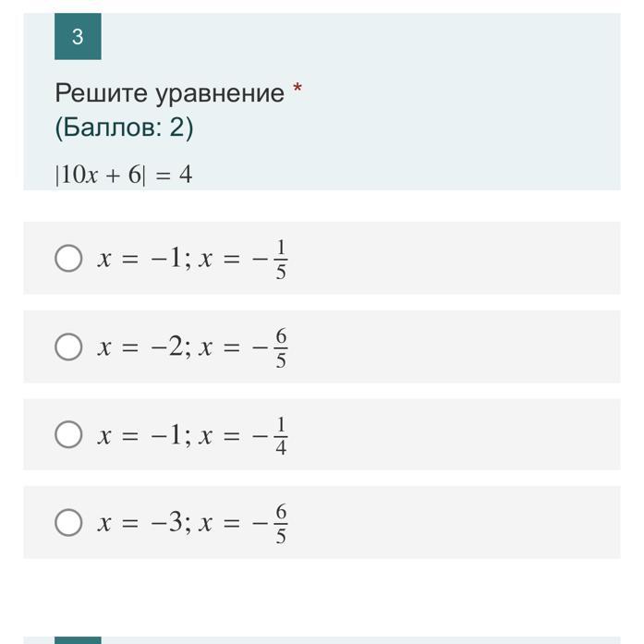644x644 pixels.
Task: Click the fraction 6/5 in second option
Action: (x=281, y=348)
